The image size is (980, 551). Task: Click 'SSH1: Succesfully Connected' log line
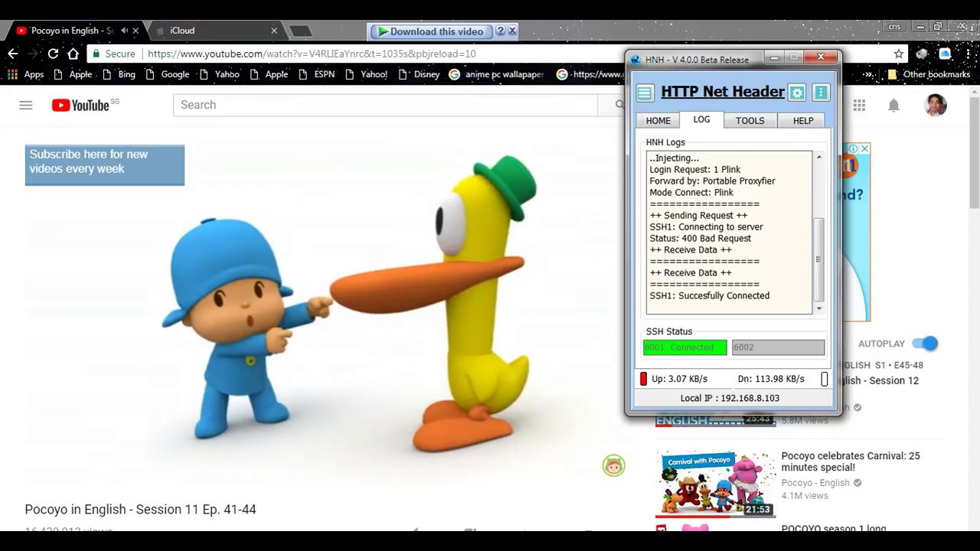click(x=710, y=295)
